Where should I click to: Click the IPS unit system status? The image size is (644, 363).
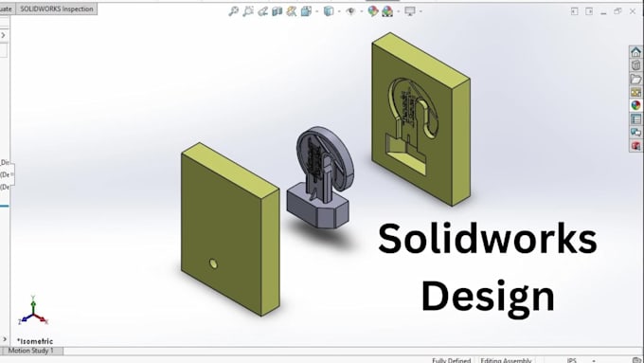tap(571, 360)
